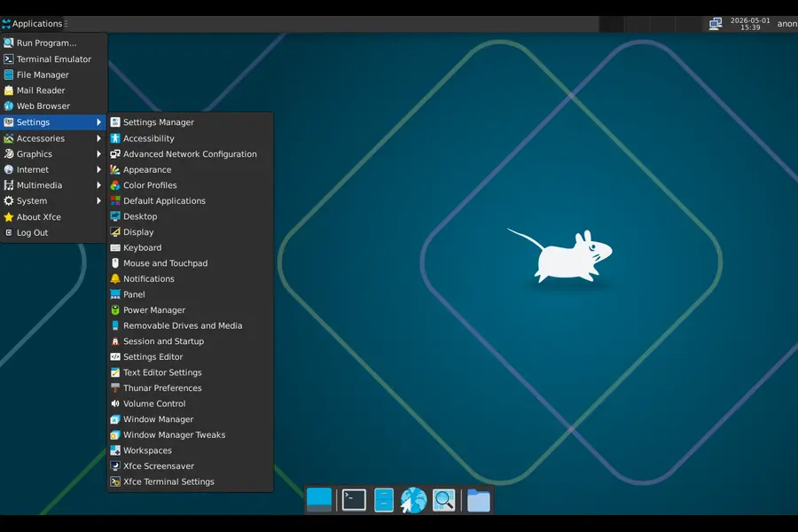The image size is (798, 532).
Task: Click the Mail Reader envelope icon
Action: click(9, 90)
